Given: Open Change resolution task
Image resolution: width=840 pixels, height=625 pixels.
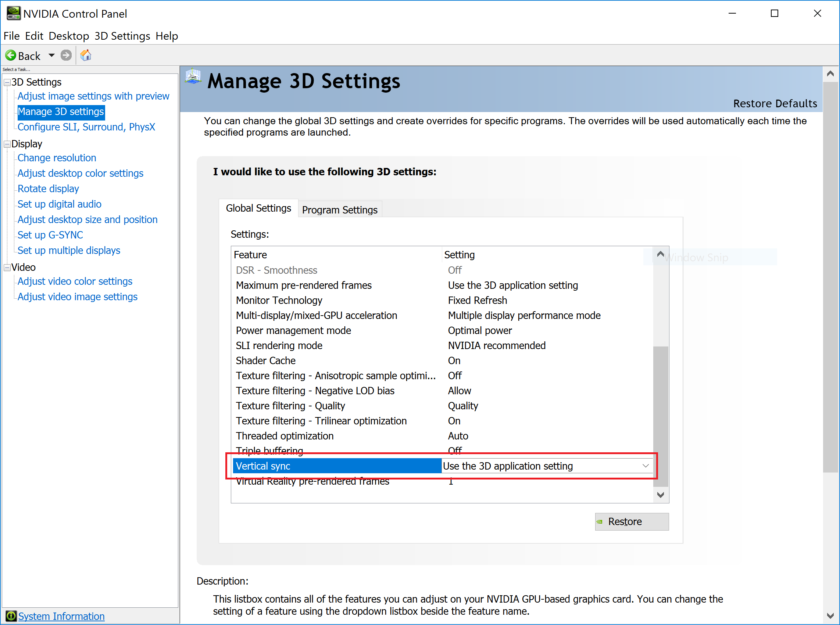Looking at the screenshot, I should click(57, 158).
